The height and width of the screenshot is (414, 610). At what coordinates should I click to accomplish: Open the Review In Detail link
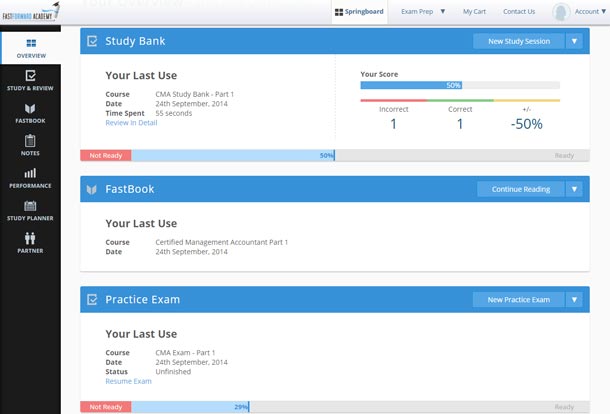(131, 123)
